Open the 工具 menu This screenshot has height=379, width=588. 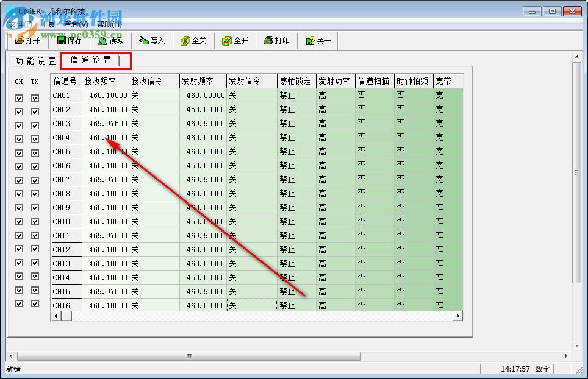48,24
